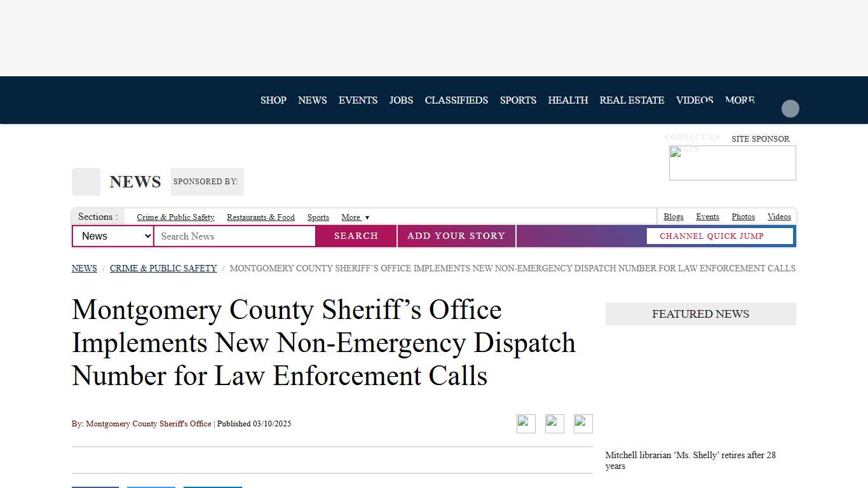This screenshot has height=488, width=868.
Task: Expand the More dropdown in Sections bar
Action: [x=355, y=217]
